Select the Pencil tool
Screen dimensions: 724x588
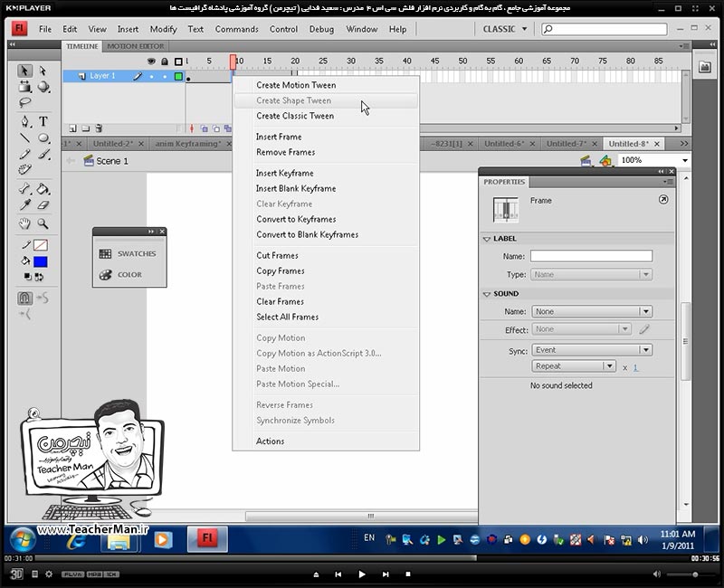coord(24,154)
